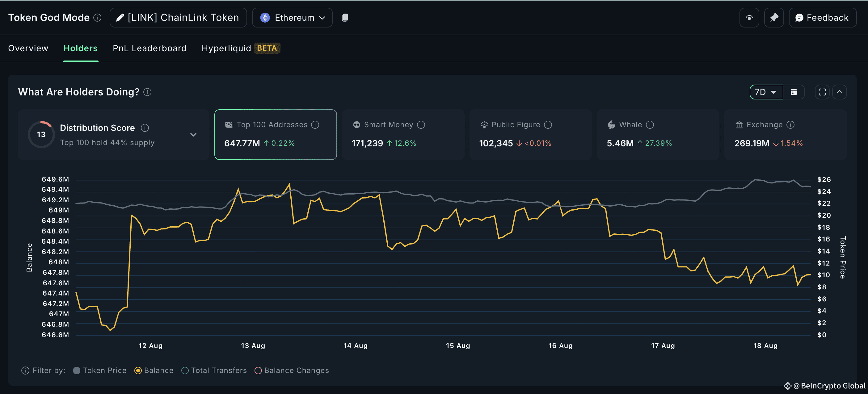Open the calendar date picker icon

point(794,92)
